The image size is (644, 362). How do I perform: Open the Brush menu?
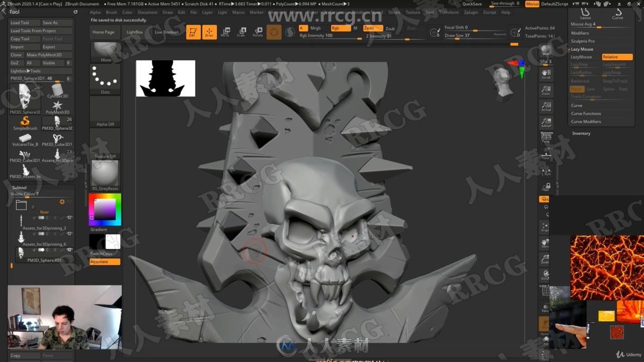(111, 12)
